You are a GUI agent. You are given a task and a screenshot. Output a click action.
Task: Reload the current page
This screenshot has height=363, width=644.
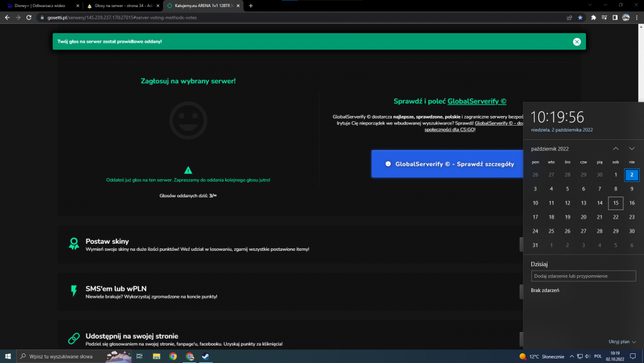(x=29, y=17)
